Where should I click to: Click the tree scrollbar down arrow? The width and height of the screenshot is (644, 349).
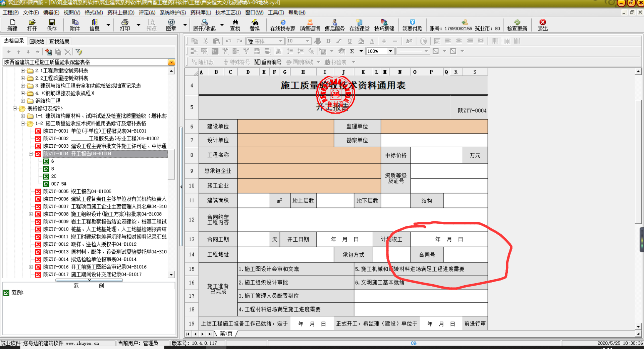pyautogui.click(x=171, y=275)
